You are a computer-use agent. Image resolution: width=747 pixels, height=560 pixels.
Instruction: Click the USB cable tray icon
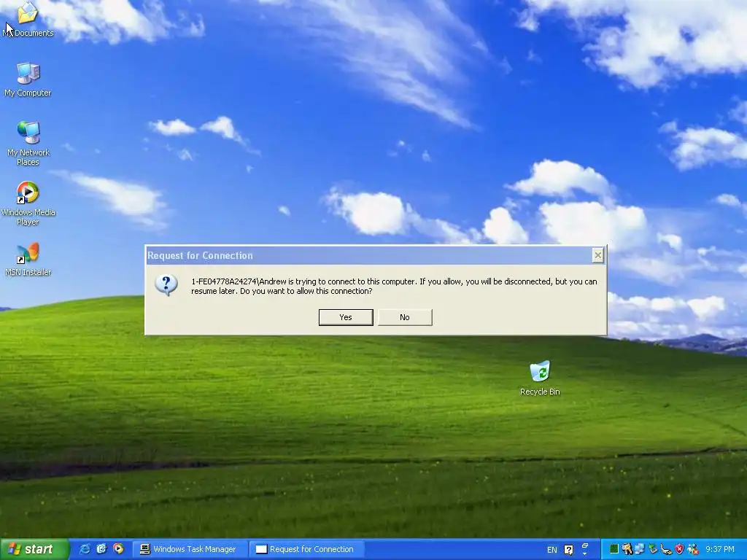pos(666,550)
